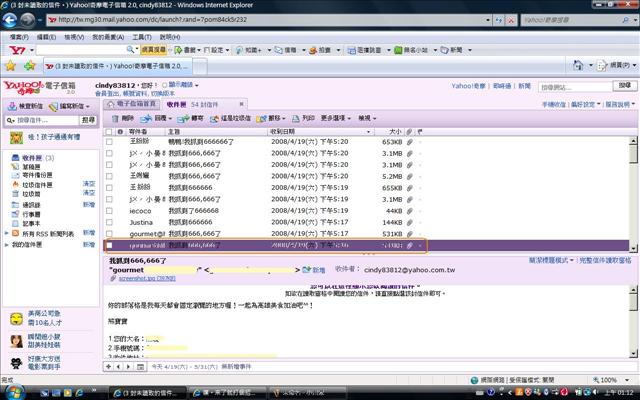Refresh the page from the address bar
640x400 pixels.
point(499,20)
